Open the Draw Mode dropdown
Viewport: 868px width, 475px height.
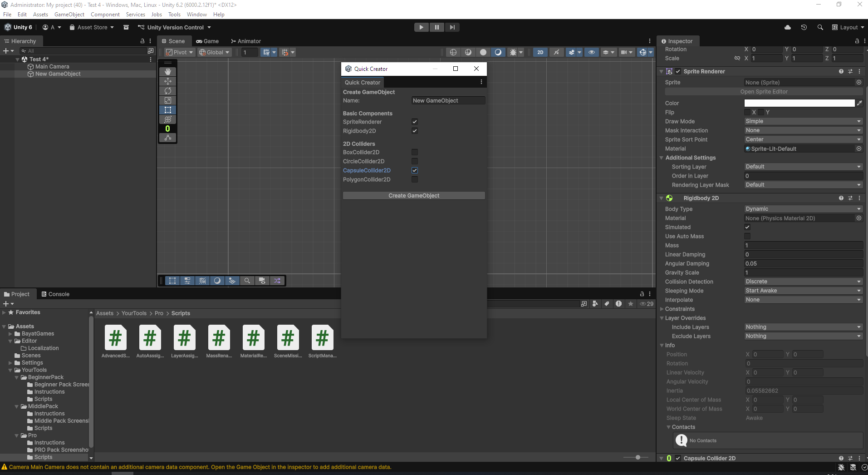point(803,121)
